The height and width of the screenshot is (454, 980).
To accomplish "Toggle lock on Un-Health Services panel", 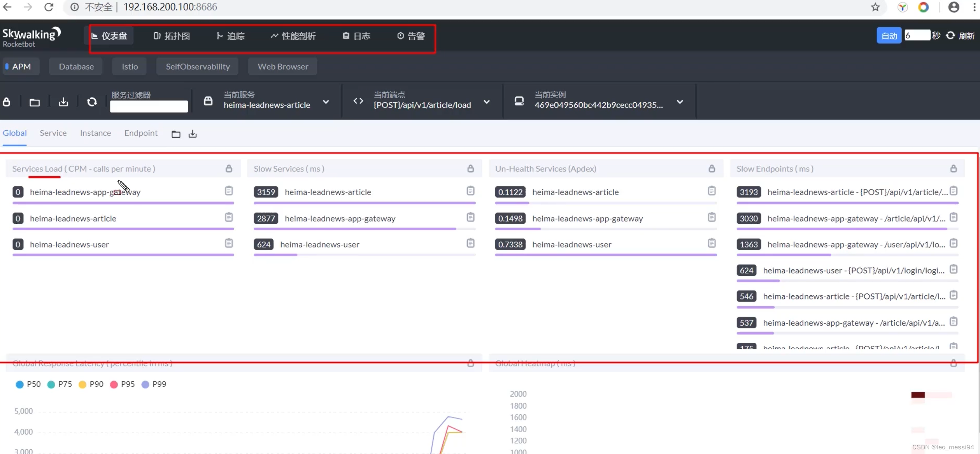I will 712,168.
